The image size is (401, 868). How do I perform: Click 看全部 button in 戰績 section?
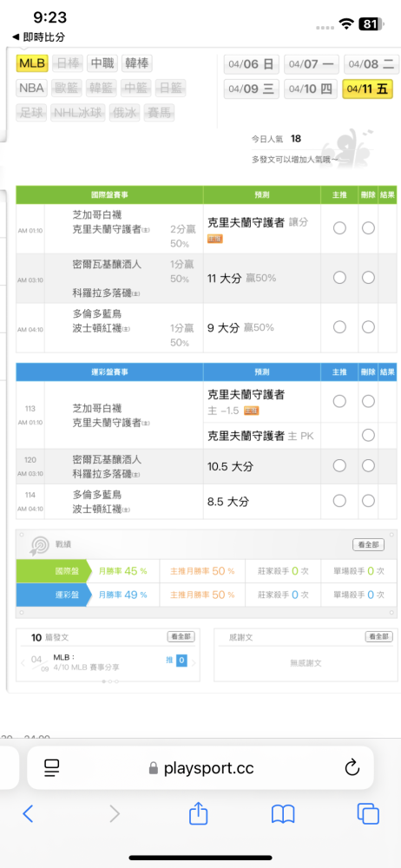coord(369,545)
